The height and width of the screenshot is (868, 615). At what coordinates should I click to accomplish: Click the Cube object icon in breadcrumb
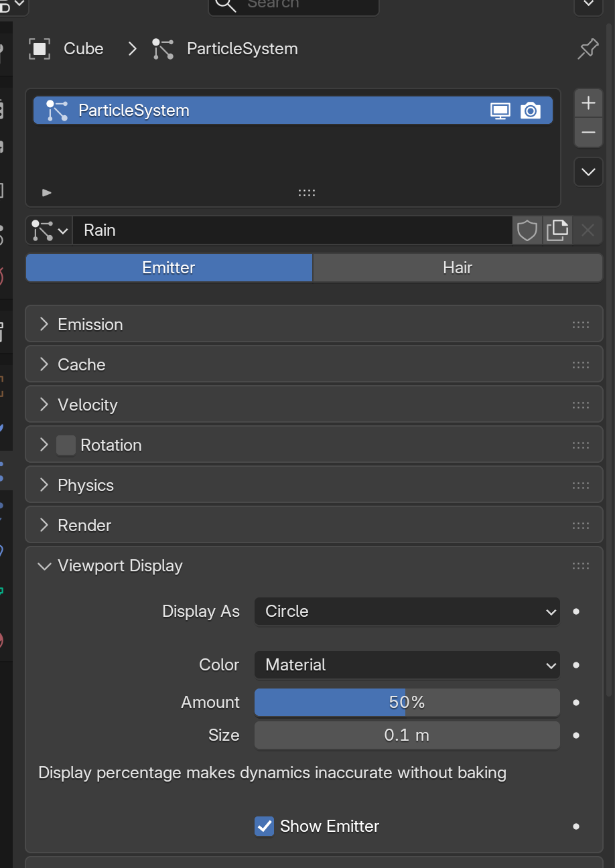click(40, 49)
